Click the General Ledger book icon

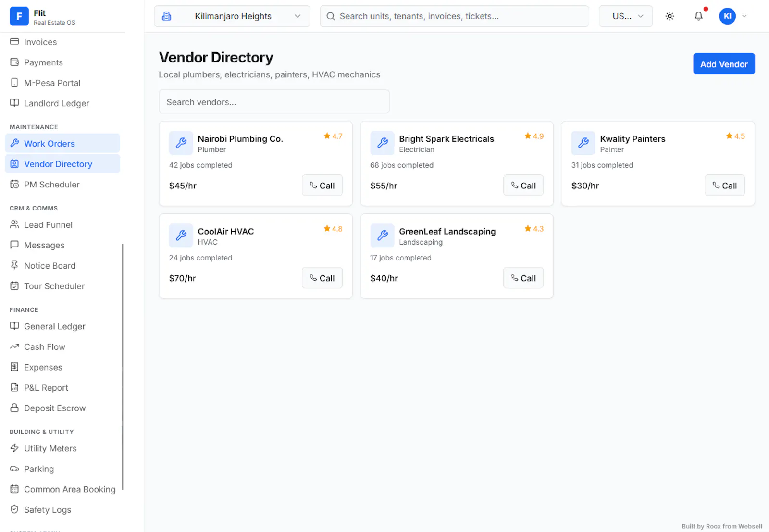(14, 326)
